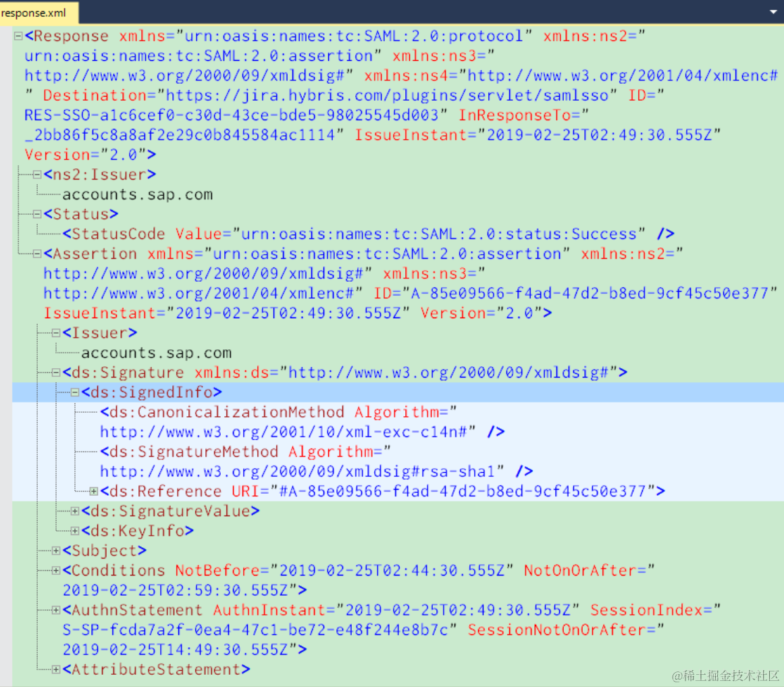Click the StatusCode element tag name
The height and width of the screenshot is (687, 784).
[118, 234]
